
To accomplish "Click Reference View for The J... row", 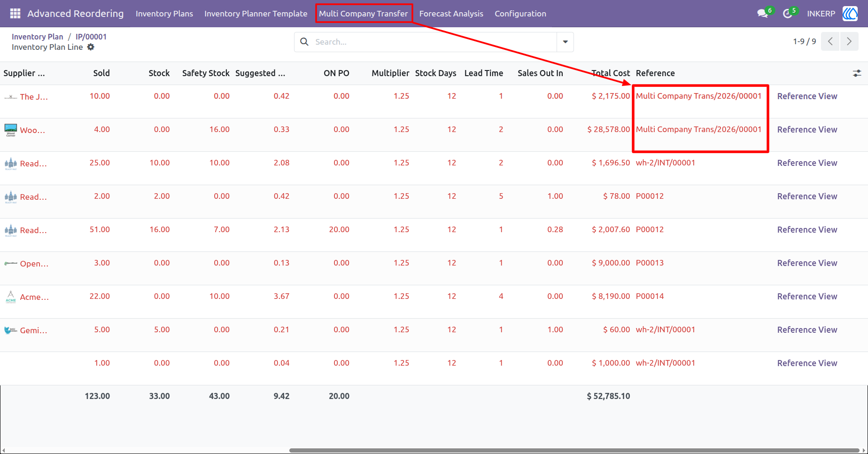I will (x=807, y=96).
